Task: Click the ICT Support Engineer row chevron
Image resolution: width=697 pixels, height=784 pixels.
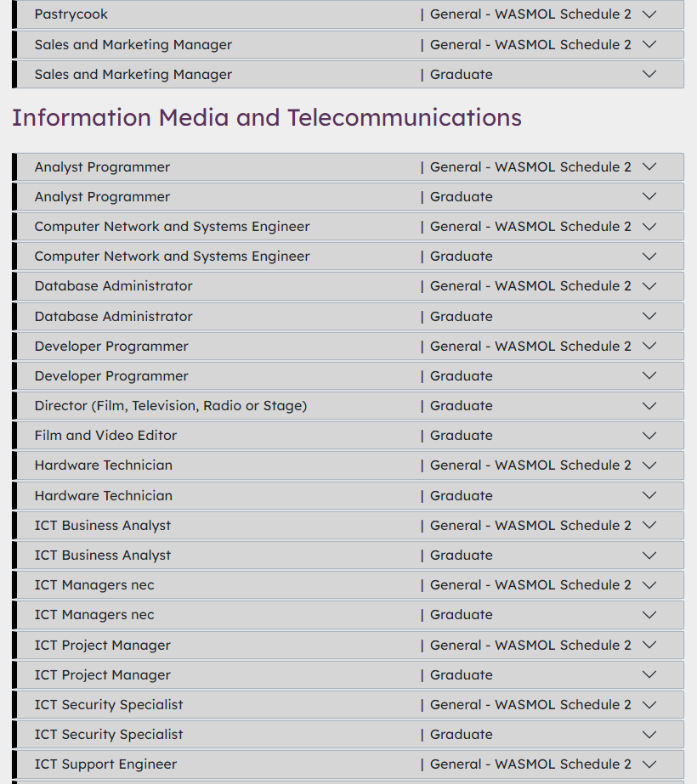Action: pyautogui.click(x=649, y=764)
